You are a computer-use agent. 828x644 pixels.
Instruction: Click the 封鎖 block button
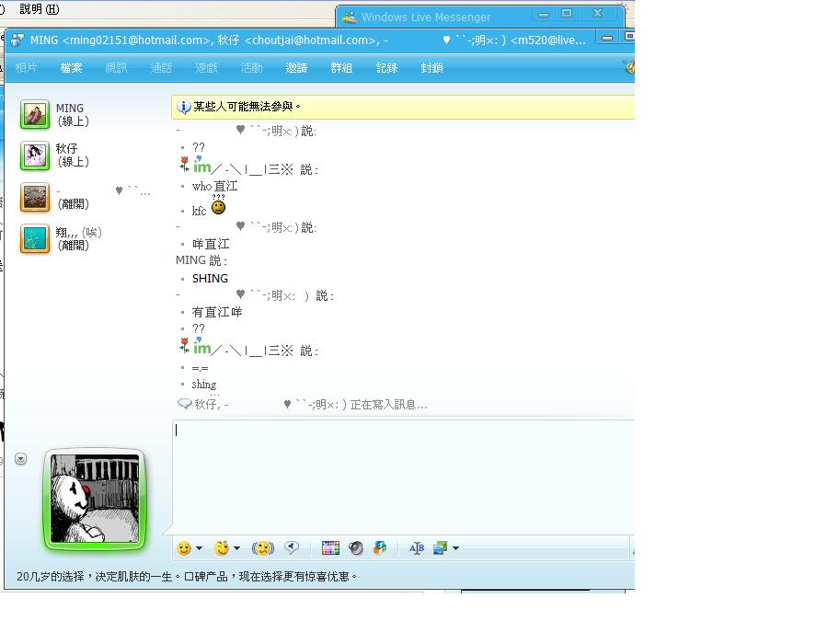431,67
